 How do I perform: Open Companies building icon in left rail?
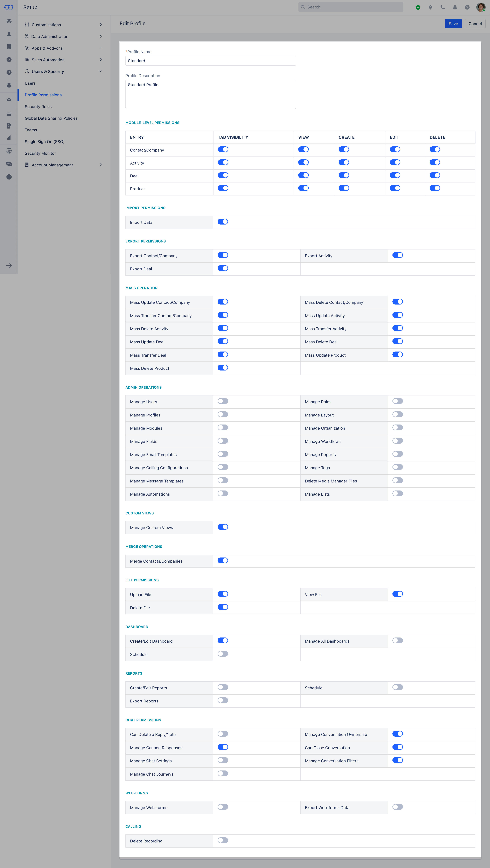pyautogui.click(x=9, y=47)
